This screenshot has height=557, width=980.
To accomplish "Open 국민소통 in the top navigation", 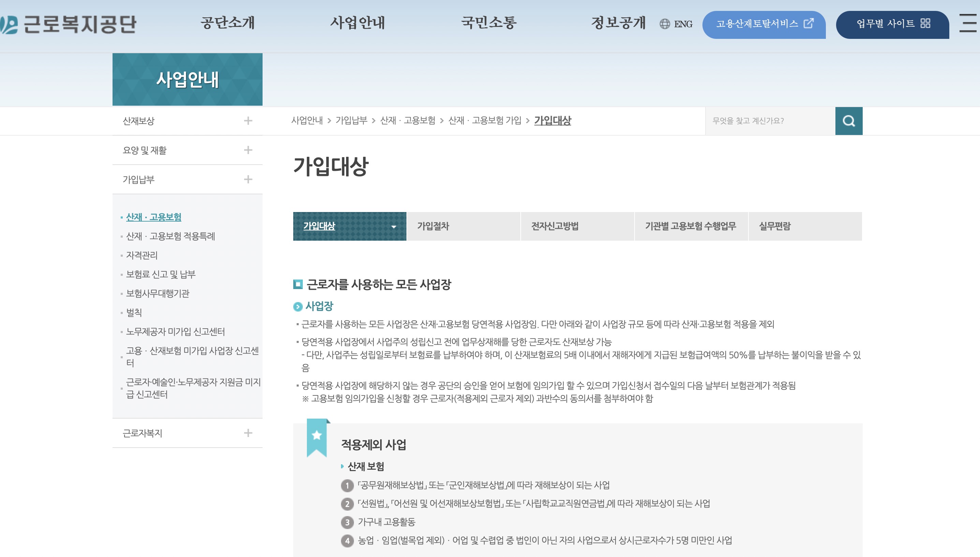I will click(488, 24).
